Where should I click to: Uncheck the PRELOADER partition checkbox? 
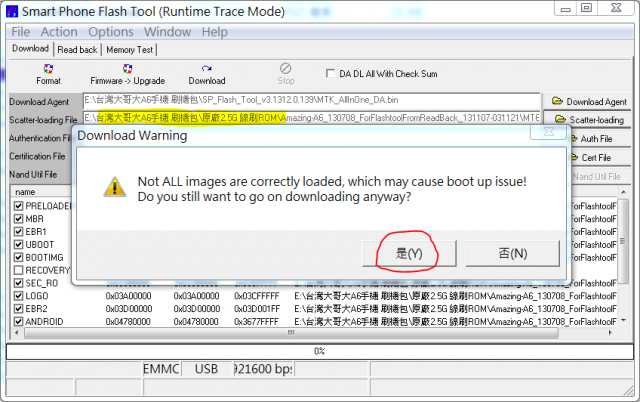click(x=18, y=206)
